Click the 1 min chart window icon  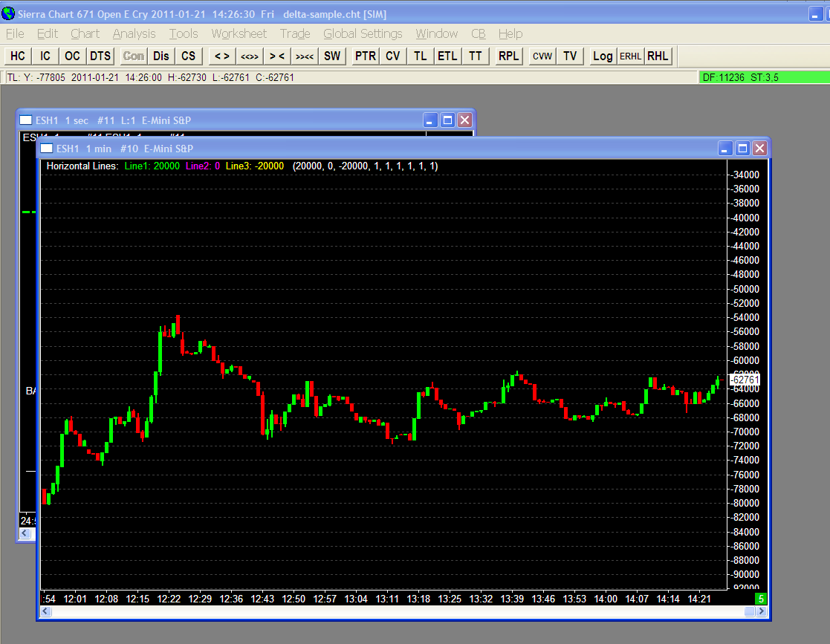pos(47,149)
